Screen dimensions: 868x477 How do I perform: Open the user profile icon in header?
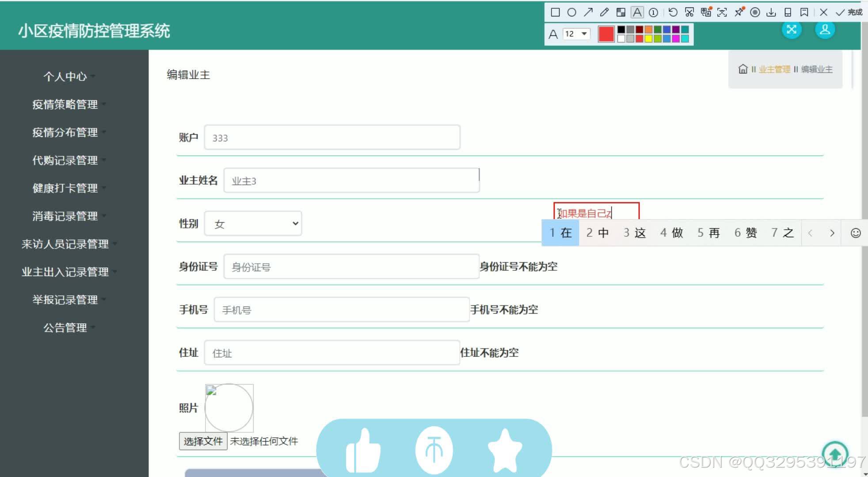(825, 30)
